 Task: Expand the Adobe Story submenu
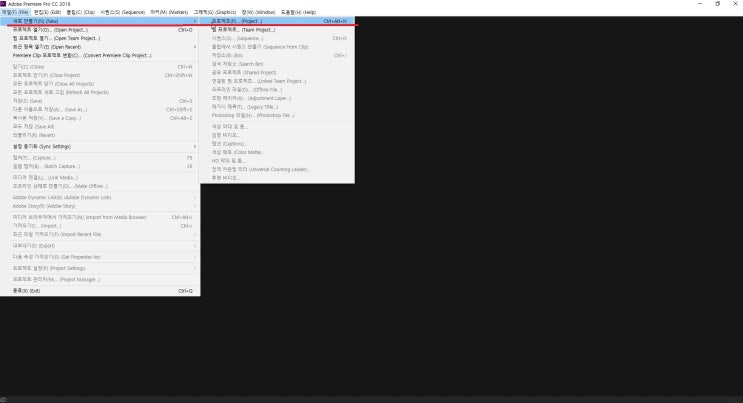coord(100,206)
